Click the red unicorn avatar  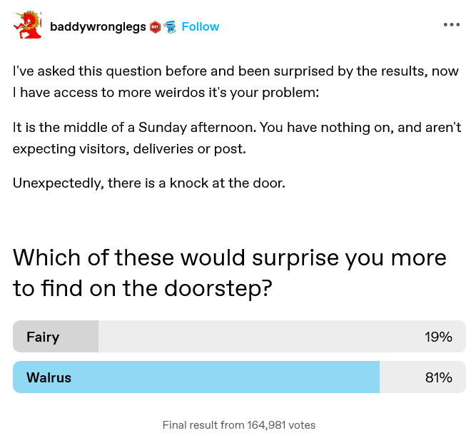click(26, 26)
